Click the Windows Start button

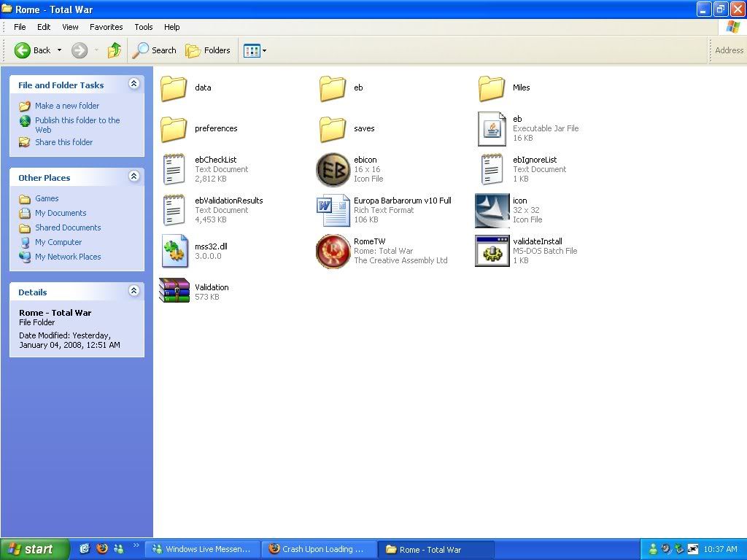tap(35, 549)
